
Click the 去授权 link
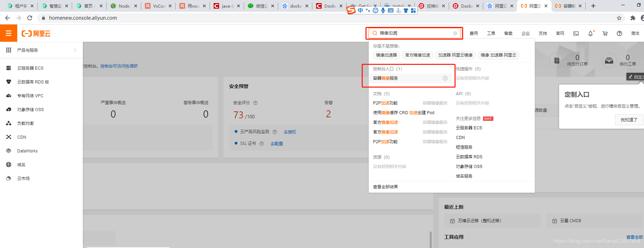point(290,132)
